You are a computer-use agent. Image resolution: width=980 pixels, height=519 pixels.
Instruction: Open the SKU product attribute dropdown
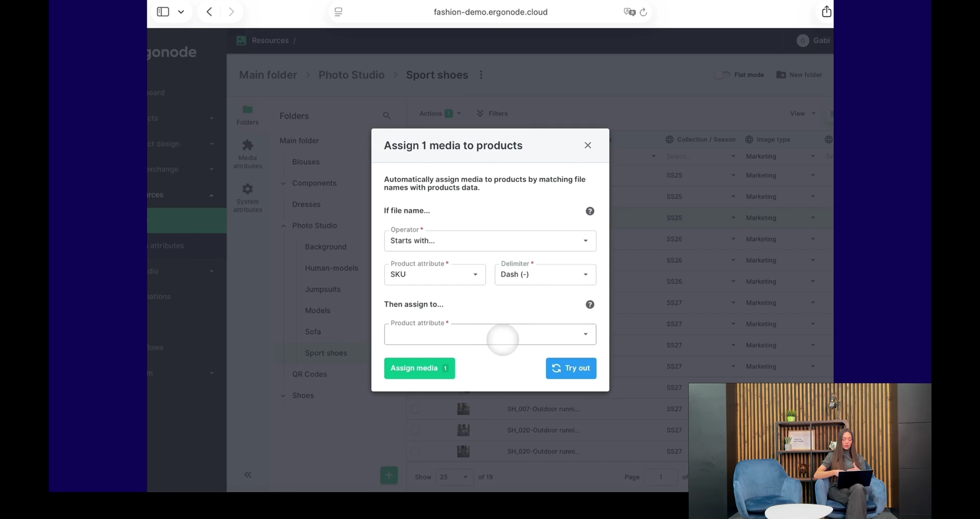[x=435, y=275]
